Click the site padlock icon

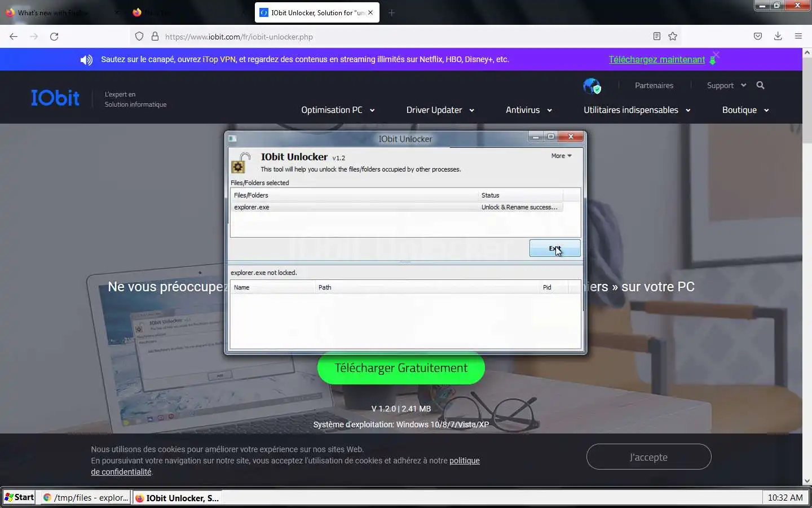pos(155,37)
